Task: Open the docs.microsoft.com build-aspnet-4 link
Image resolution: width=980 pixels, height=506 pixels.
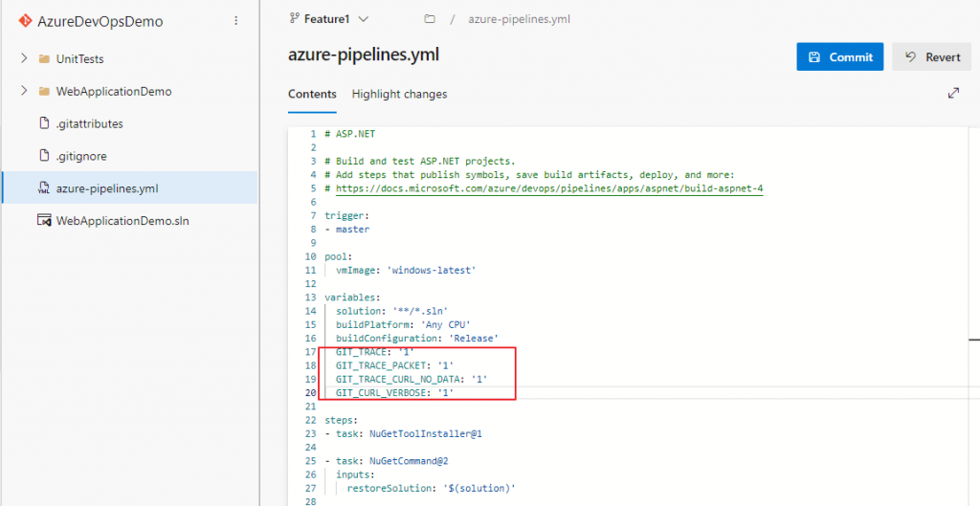Action: click(549, 188)
